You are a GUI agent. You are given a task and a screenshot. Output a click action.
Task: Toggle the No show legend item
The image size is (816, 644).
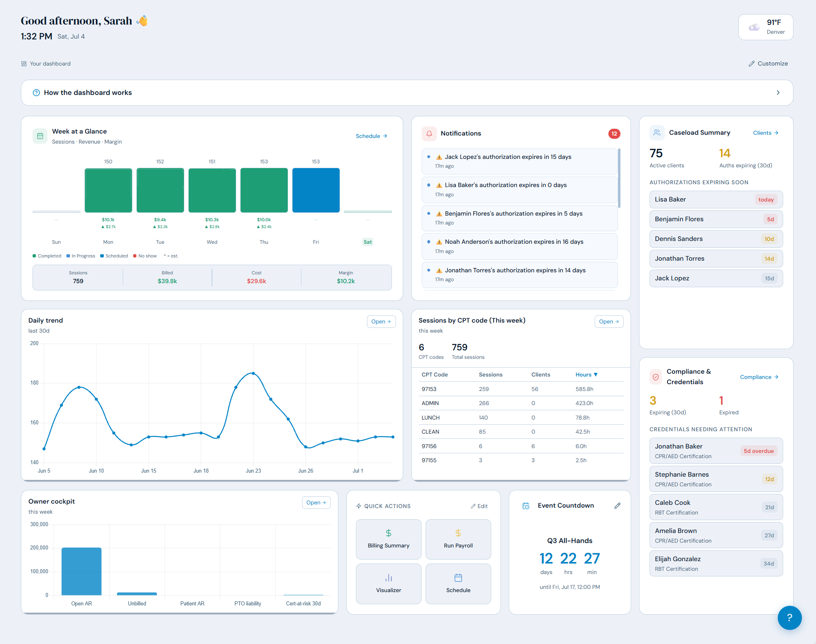145,256
